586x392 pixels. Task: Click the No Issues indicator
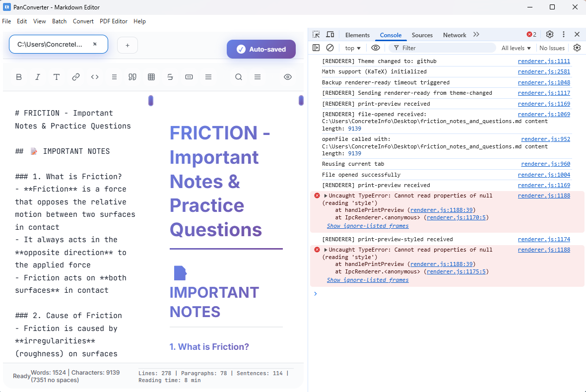pyautogui.click(x=552, y=48)
